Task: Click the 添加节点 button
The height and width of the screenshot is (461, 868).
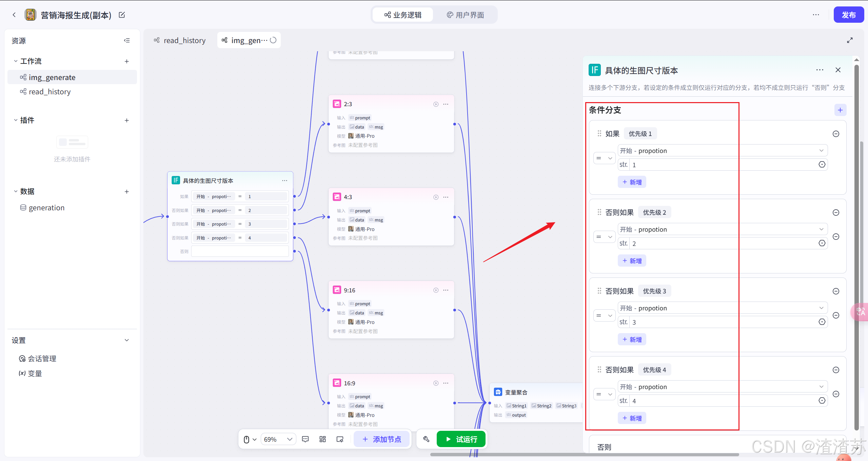Action: pos(381,439)
